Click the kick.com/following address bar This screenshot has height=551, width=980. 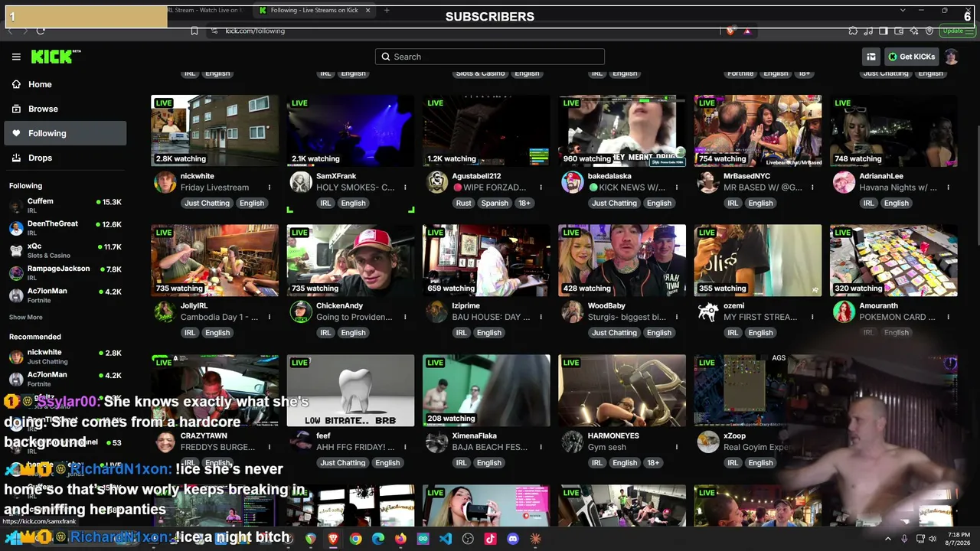[459, 31]
